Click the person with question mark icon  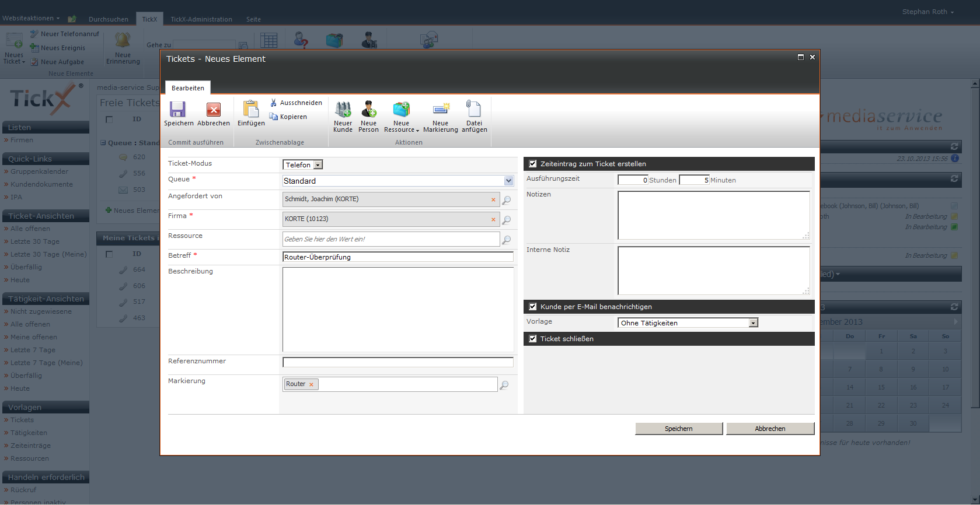pyautogui.click(x=301, y=40)
